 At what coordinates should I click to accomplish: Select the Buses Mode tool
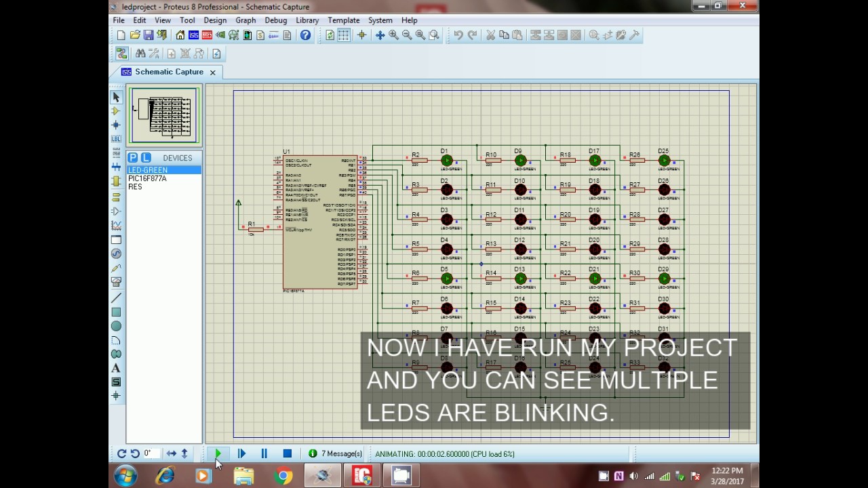[x=116, y=167]
